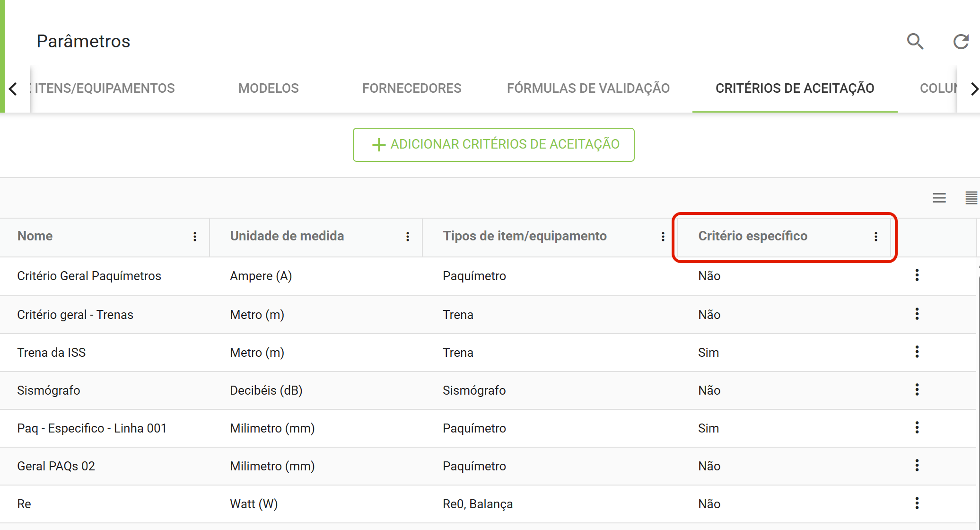
Task: Sort by the Nome column header
Action: point(35,236)
